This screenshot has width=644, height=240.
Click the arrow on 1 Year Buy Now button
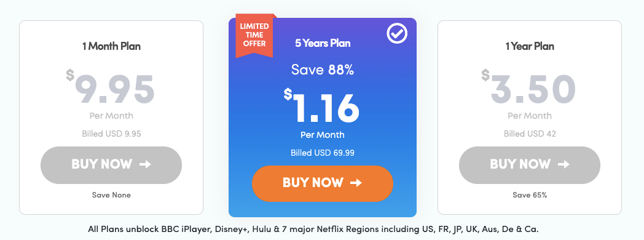(x=563, y=164)
